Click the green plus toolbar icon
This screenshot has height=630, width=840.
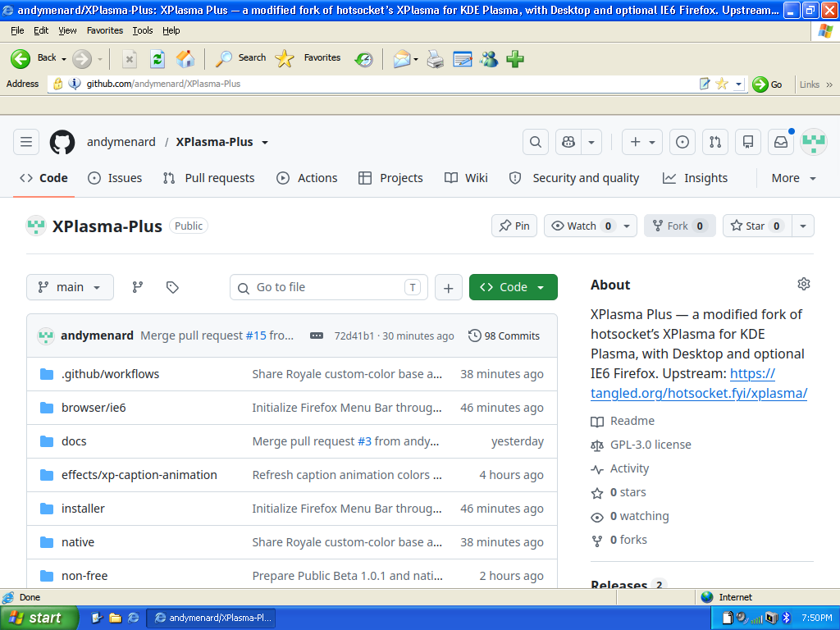tap(515, 59)
